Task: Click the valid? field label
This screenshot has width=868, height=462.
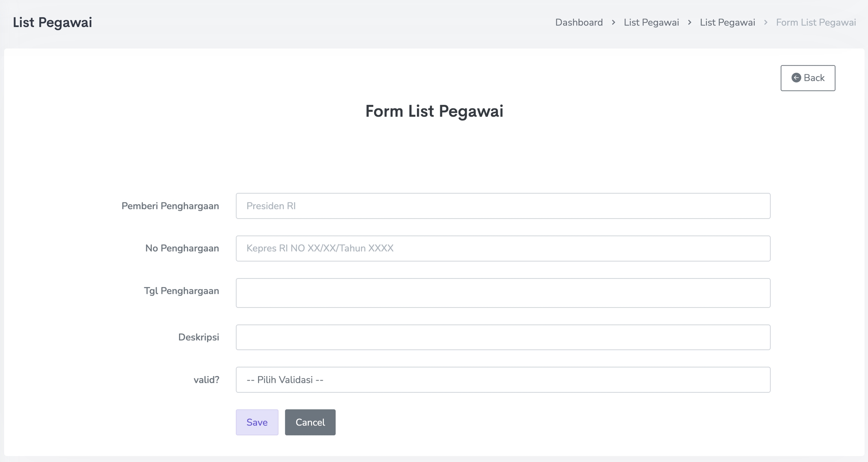Action: click(x=206, y=380)
